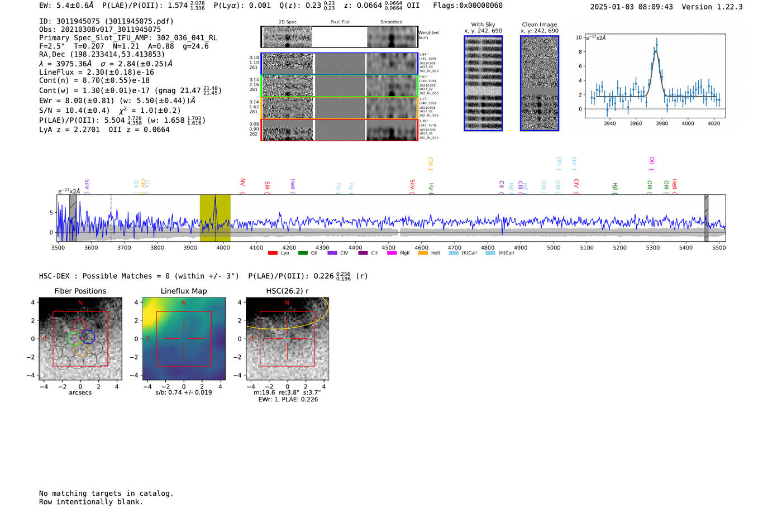The image size is (782, 532).
Task: Click the red Lyα legend swatch
Action: [273, 253]
